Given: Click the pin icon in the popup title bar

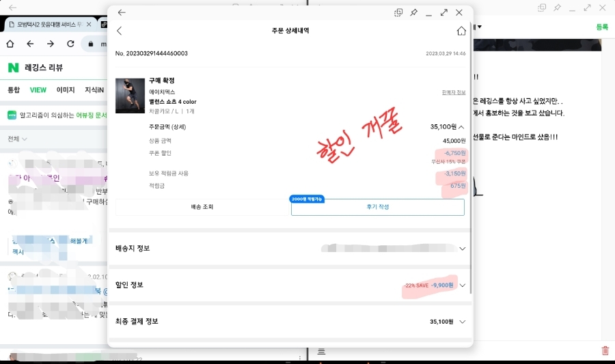Looking at the screenshot, I should (x=413, y=12).
